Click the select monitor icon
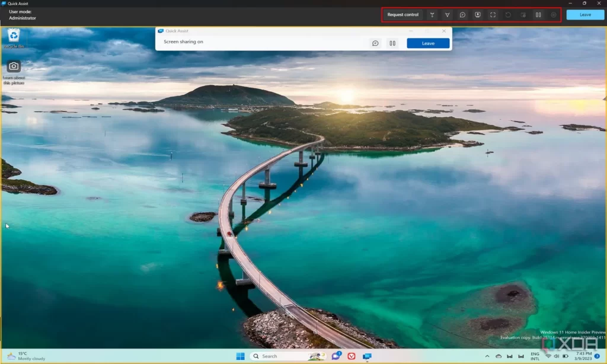This screenshot has width=607, height=364. [477, 15]
